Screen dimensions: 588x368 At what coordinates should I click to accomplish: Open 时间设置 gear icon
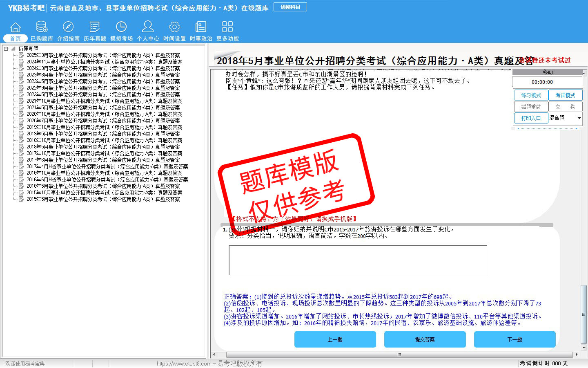174,27
